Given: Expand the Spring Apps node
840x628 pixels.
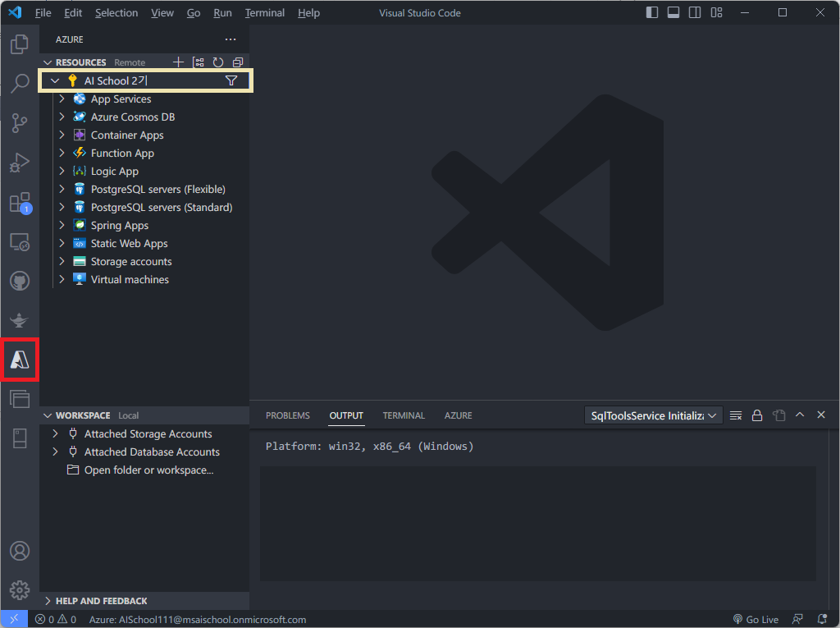Looking at the screenshot, I should point(62,225).
